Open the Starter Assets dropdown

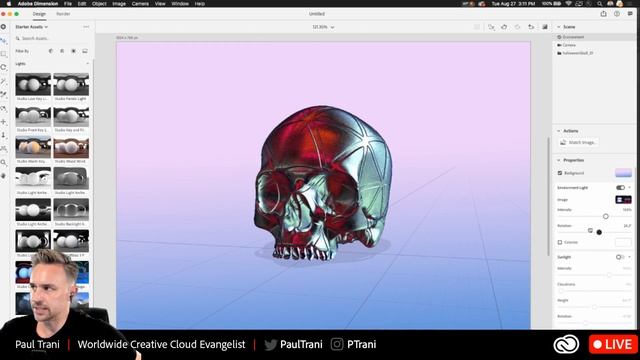(x=32, y=27)
